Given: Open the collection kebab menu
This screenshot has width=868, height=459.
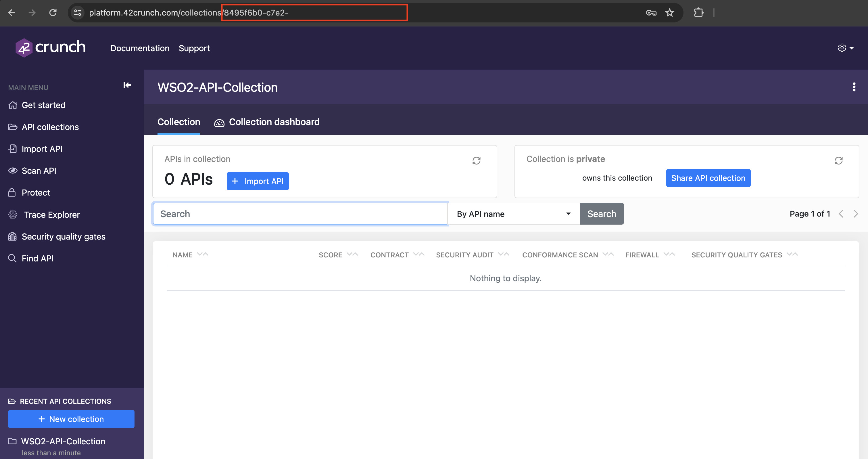Looking at the screenshot, I should 854,87.
